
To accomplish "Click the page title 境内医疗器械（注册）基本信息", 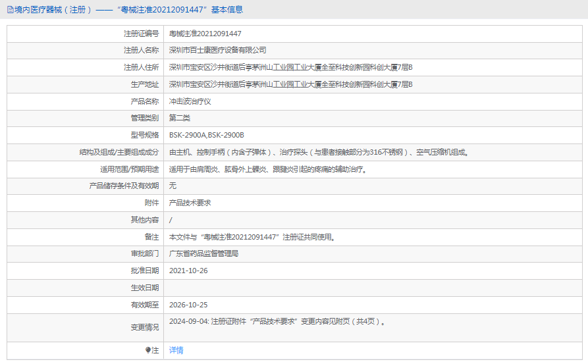I will coord(128,10).
